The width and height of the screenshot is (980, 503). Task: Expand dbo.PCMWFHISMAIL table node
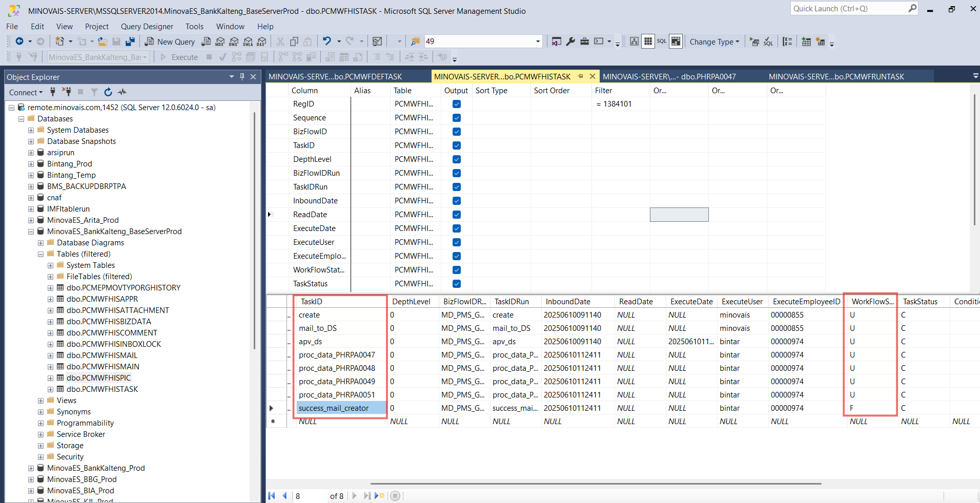click(50, 355)
